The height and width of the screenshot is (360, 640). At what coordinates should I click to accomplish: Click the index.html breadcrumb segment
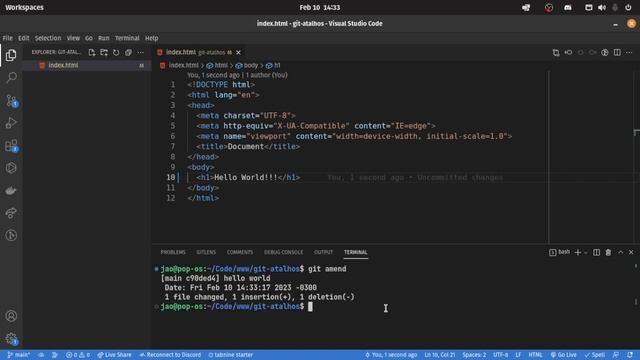click(180, 65)
